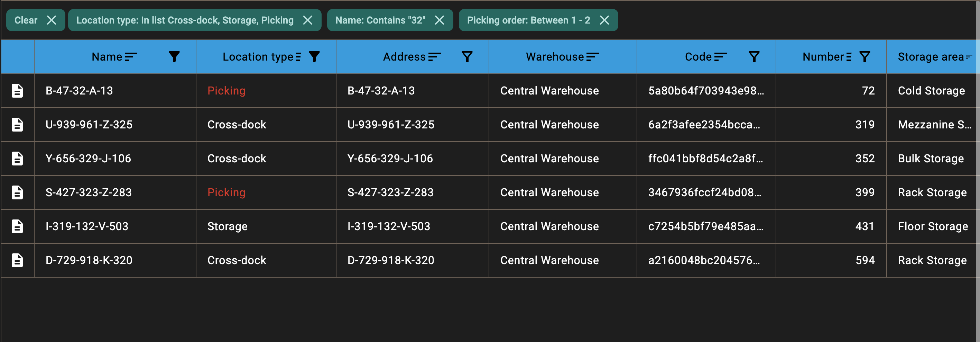Click code 5a80b64f703943e98…
Screen dimensions: 980x342
pyautogui.click(x=706, y=91)
